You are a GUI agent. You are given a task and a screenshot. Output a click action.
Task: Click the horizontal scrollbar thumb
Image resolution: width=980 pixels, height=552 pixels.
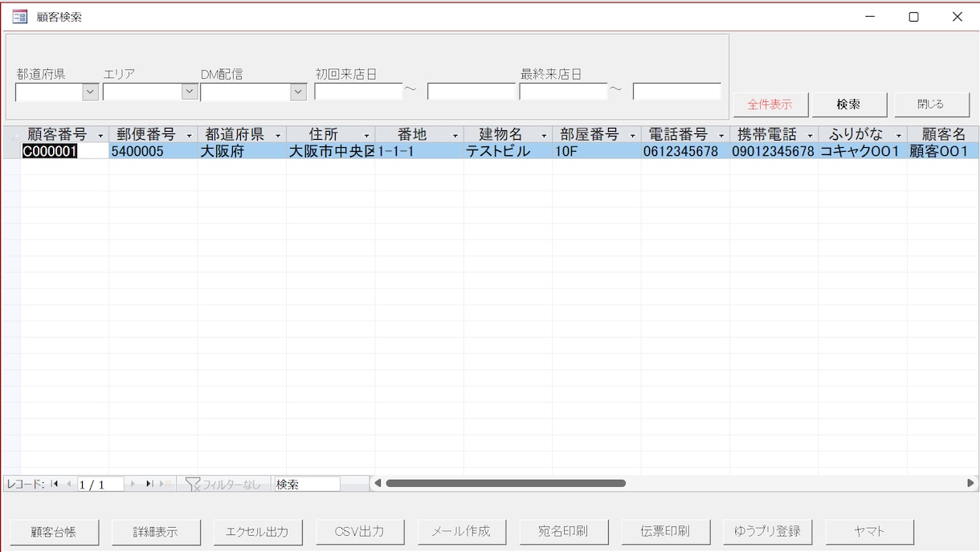click(x=505, y=484)
